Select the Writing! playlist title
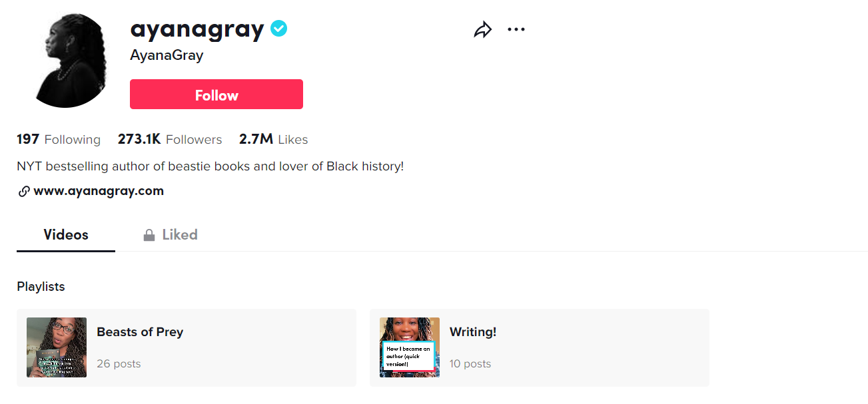The height and width of the screenshot is (404, 868). 473,332
